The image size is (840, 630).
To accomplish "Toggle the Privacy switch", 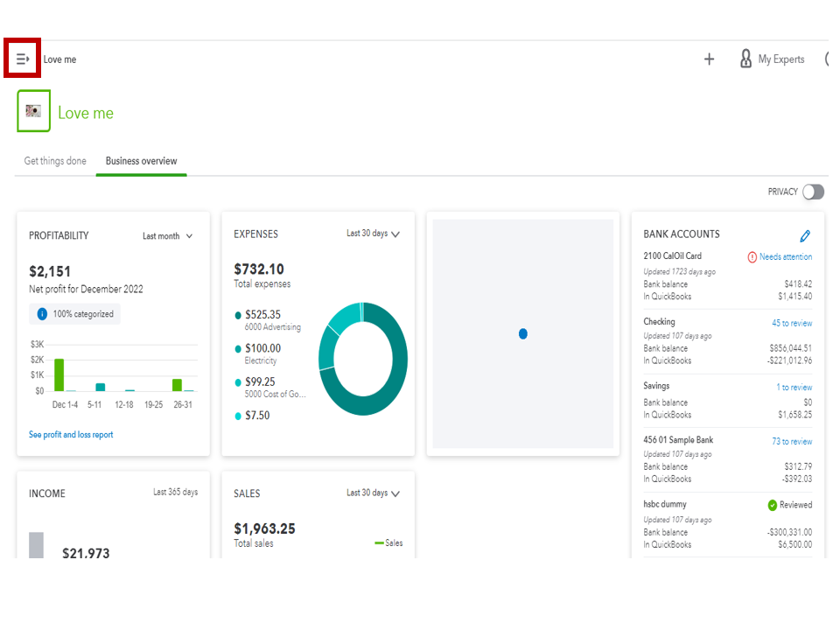I will point(813,192).
